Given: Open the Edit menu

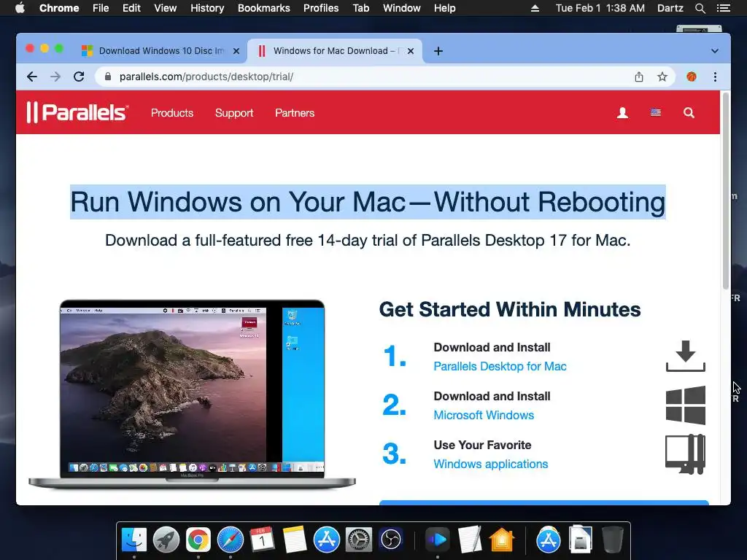Looking at the screenshot, I should 131,8.
